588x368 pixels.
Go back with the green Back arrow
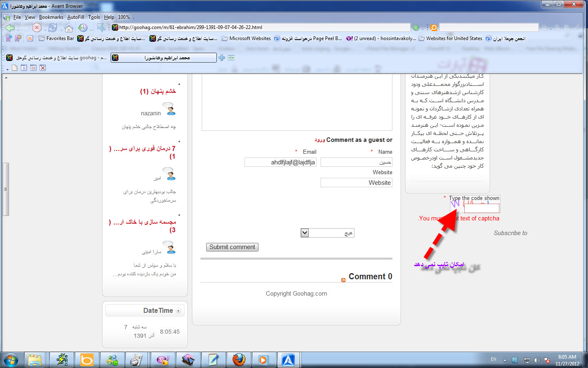[9, 27]
